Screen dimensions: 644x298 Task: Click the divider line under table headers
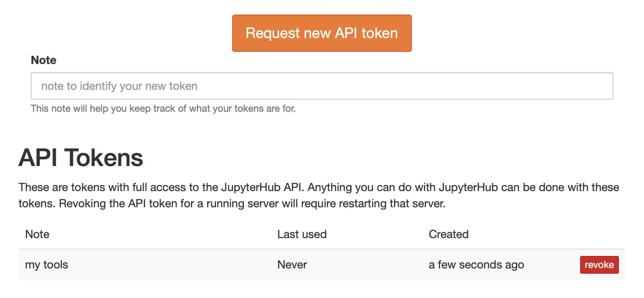click(322, 249)
